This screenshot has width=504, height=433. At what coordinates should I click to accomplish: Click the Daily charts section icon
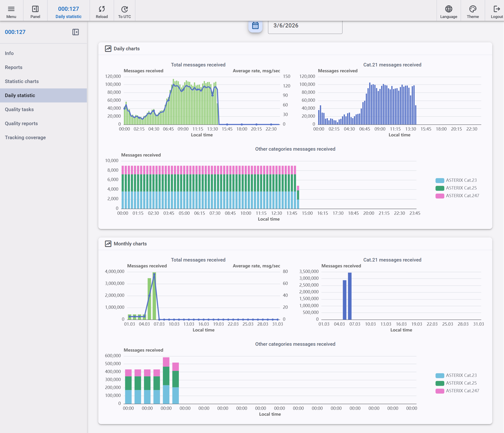click(x=108, y=49)
